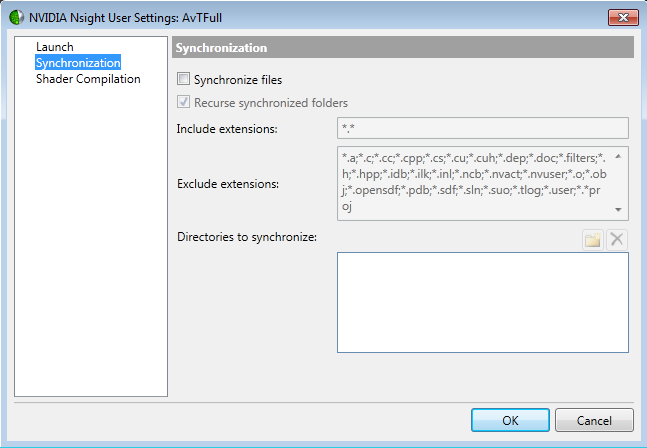Click the Exclude extensions scroll down arrow
The width and height of the screenshot is (647, 448).
tap(618, 210)
